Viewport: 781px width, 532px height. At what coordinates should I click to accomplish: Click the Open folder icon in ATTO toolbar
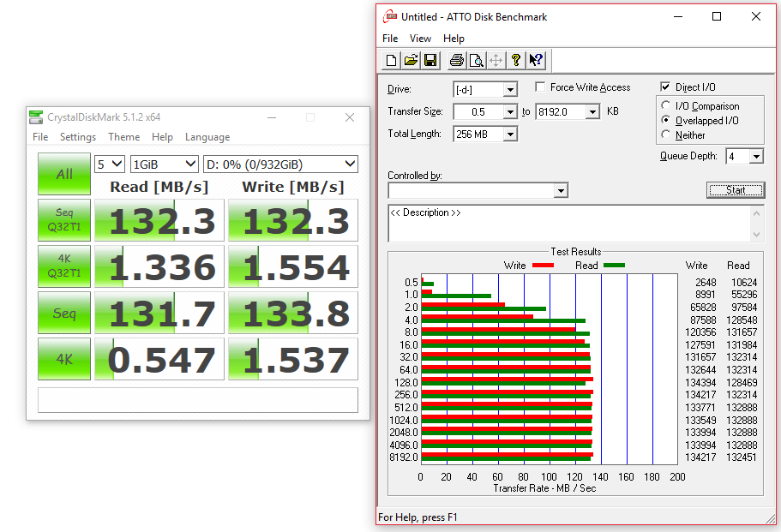click(x=411, y=60)
